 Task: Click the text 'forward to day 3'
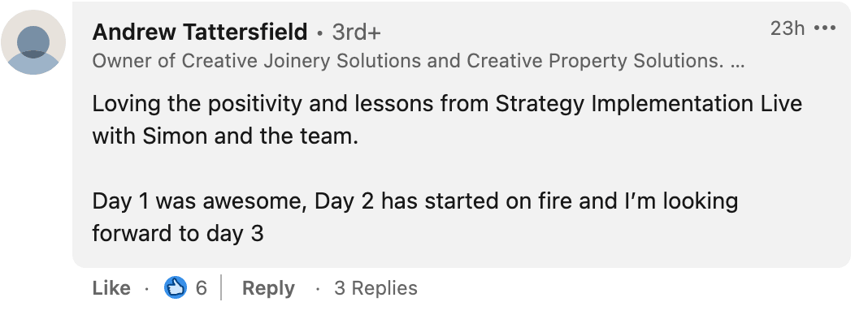click(178, 233)
